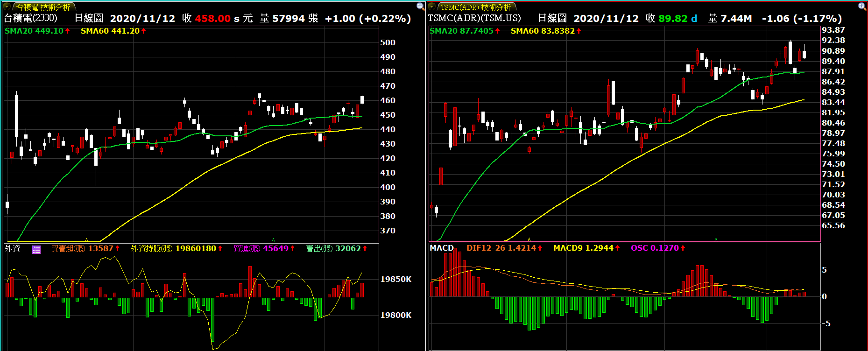Click the 370 price axis label

[388, 231]
